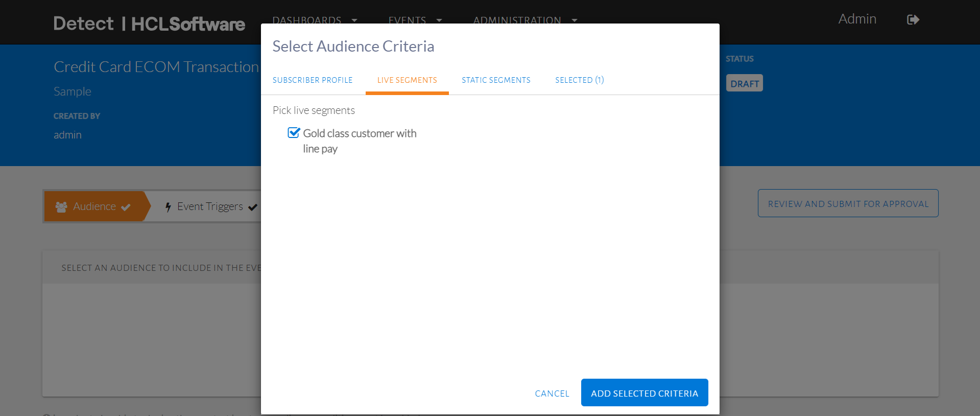View the Selected (1) tab
The image size is (980, 416).
579,80
